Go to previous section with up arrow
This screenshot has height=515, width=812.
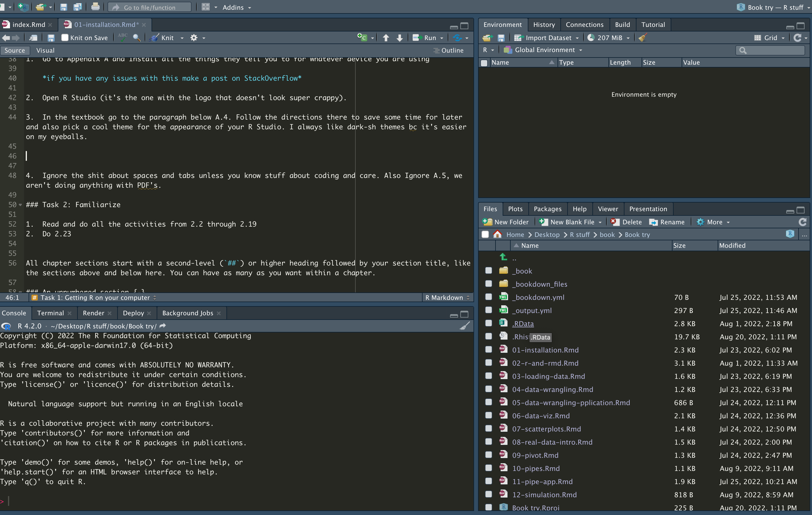click(x=386, y=38)
